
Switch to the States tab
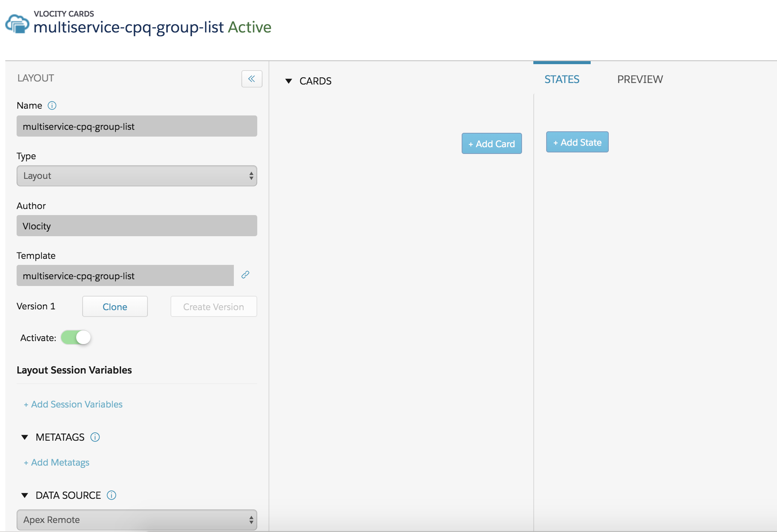coord(562,79)
